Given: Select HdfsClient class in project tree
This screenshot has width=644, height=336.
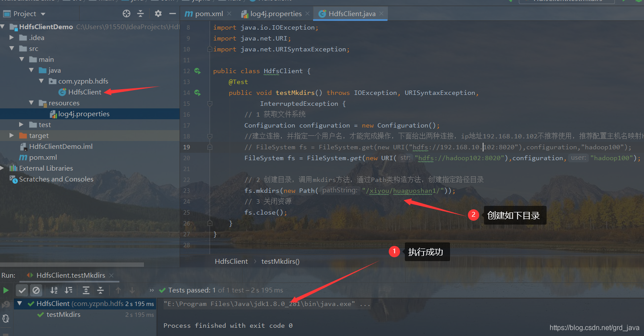Looking at the screenshot, I should click(x=84, y=92).
